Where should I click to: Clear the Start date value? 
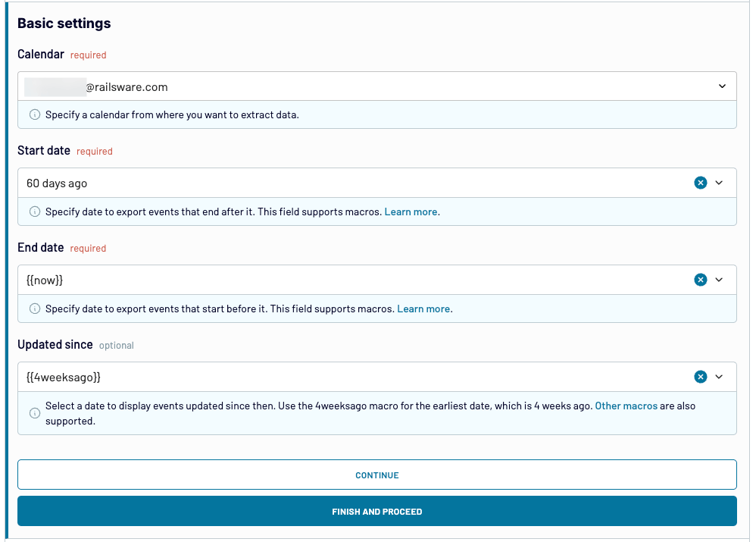point(700,183)
